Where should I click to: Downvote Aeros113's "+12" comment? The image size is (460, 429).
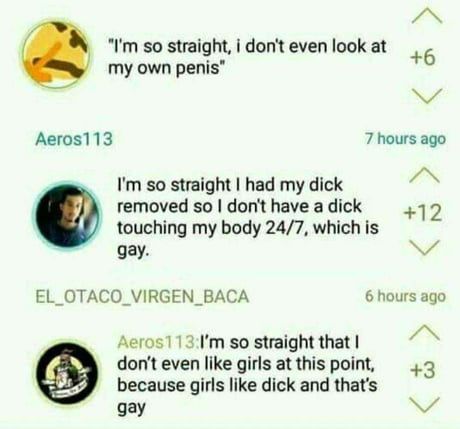424,248
